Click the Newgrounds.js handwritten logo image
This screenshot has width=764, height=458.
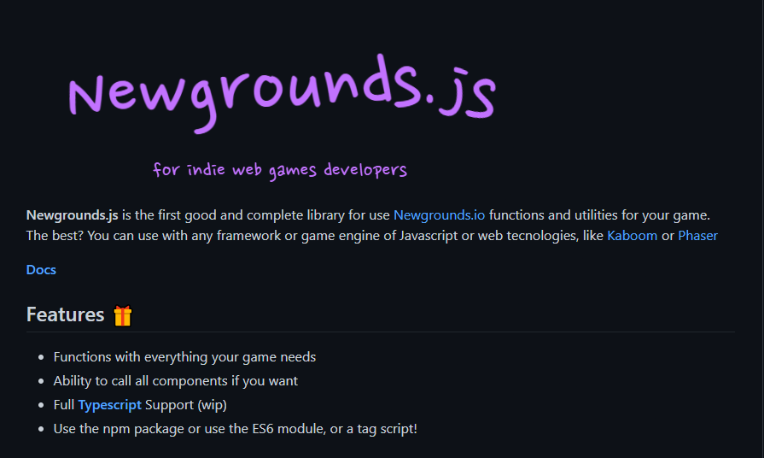[282, 94]
